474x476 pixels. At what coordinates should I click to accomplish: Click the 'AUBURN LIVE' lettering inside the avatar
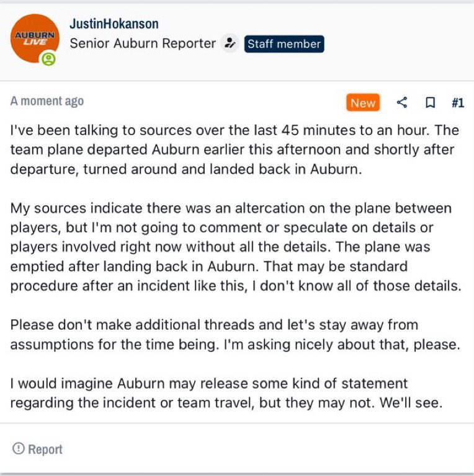(x=35, y=38)
